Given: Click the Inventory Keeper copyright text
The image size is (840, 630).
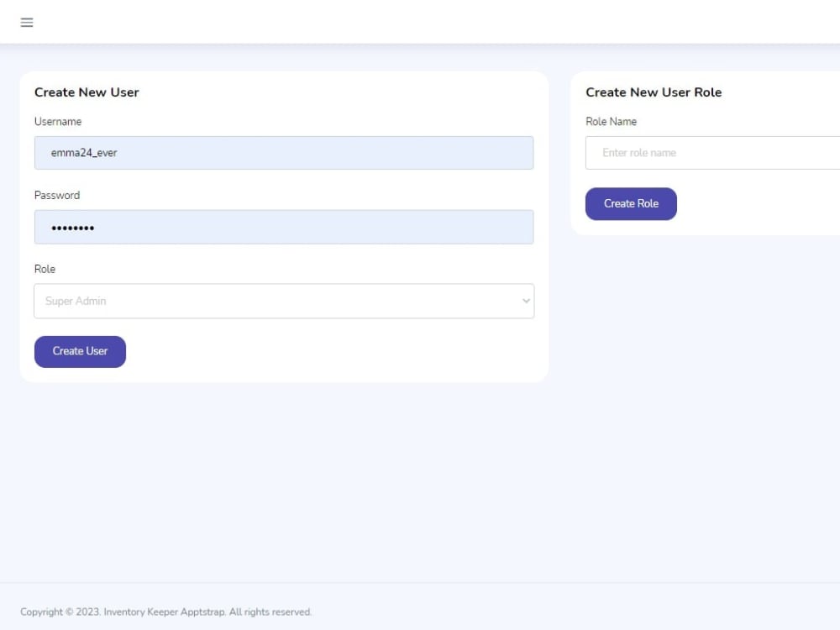Looking at the screenshot, I should tap(168, 612).
